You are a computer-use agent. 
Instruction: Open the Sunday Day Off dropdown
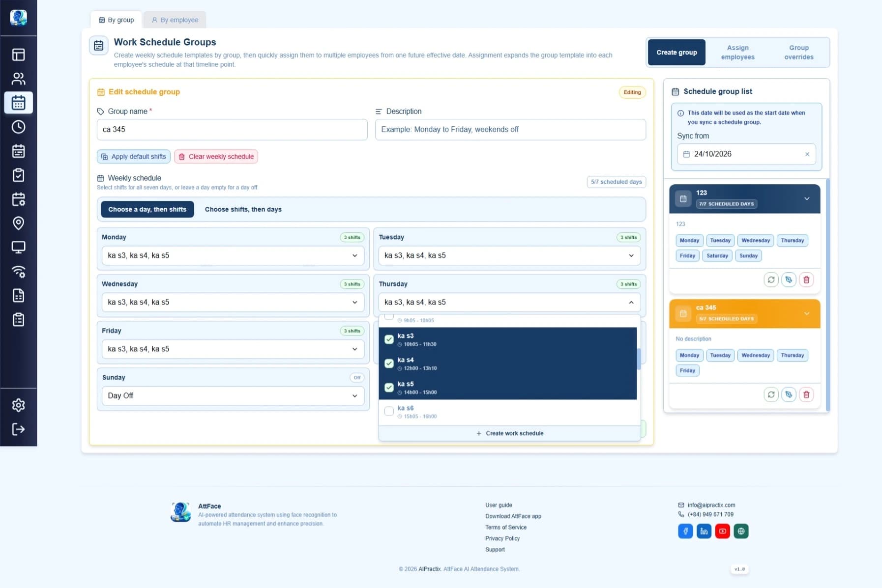(x=233, y=395)
